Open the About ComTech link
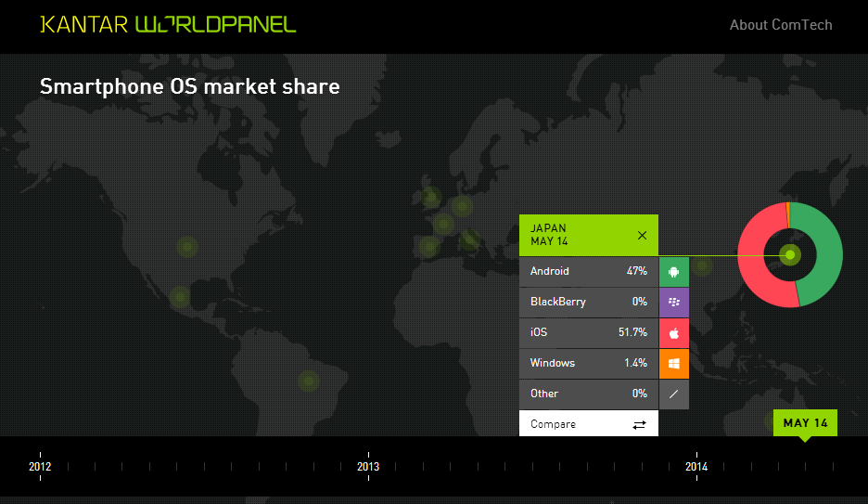Viewport: 868px width, 504px height. point(781,25)
